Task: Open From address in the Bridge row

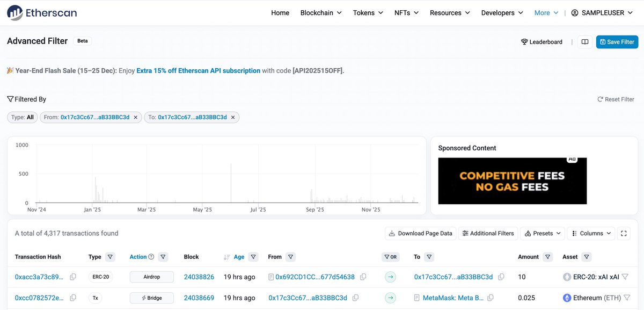Action: (308, 298)
